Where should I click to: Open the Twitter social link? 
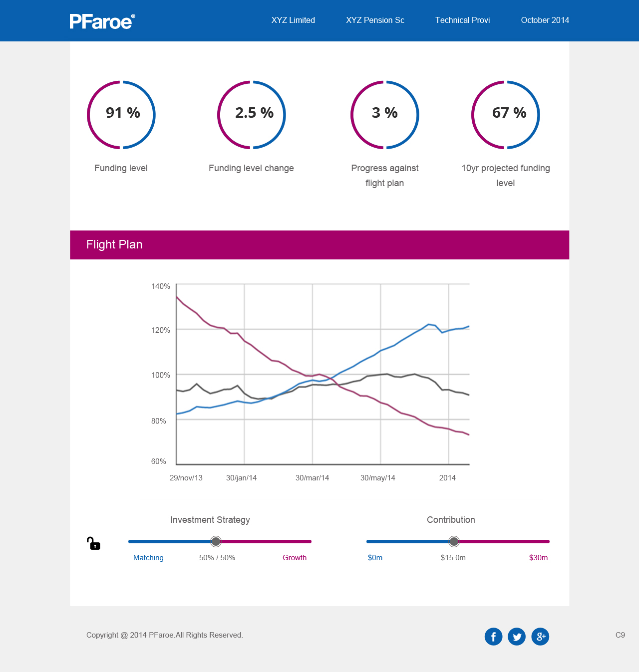[517, 637]
